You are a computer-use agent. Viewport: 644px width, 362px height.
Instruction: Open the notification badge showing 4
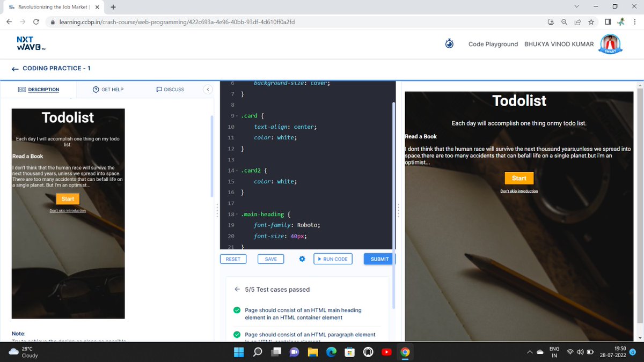pyautogui.click(x=632, y=352)
